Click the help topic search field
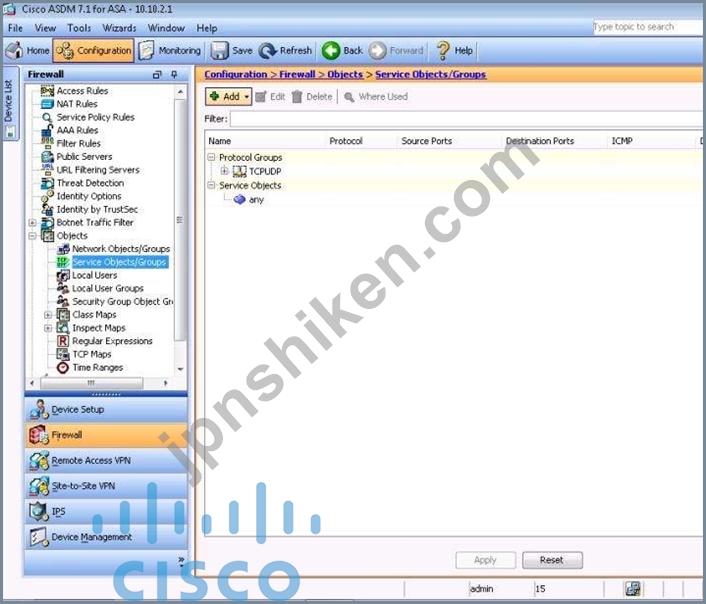 647,27
